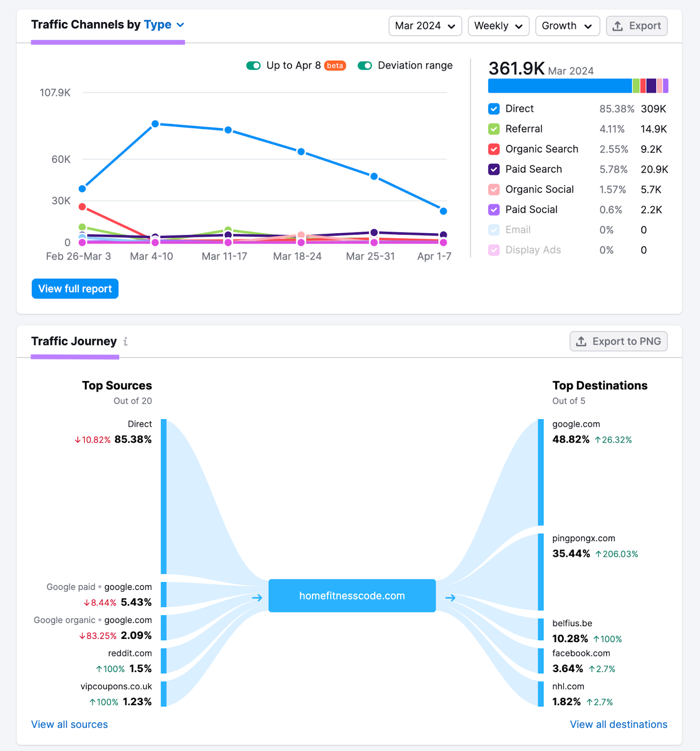This screenshot has width=700, height=751.
Task: Click the Referral green segment of share bar
Action: tap(636, 86)
